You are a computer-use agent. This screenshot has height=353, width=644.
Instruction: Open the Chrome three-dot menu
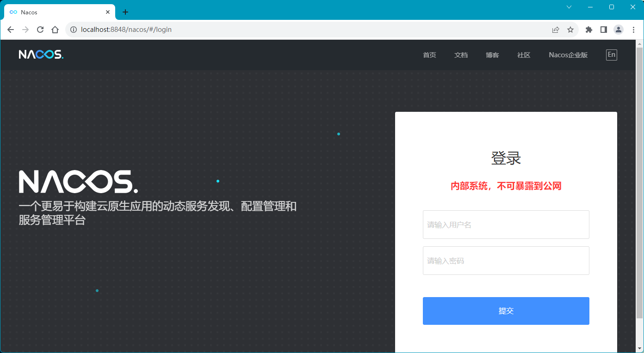[x=633, y=30]
